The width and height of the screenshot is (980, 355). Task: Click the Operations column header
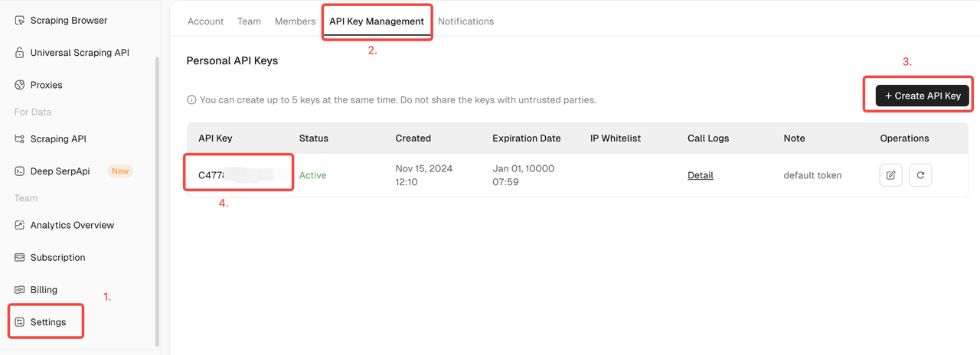coord(904,138)
